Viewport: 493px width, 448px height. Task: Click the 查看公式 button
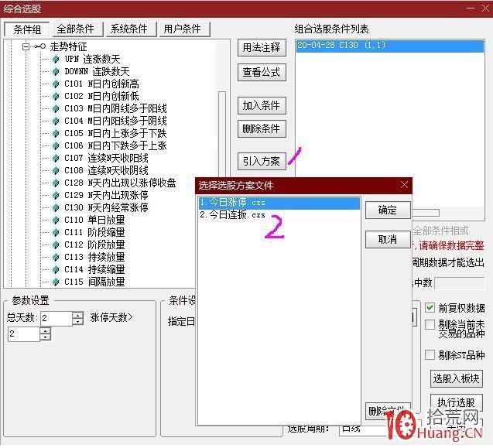point(262,72)
